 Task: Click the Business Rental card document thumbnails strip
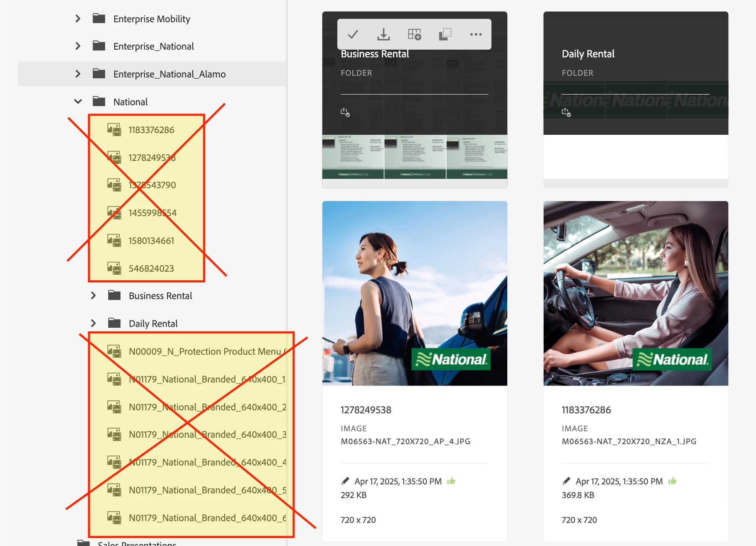click(415, 157)
